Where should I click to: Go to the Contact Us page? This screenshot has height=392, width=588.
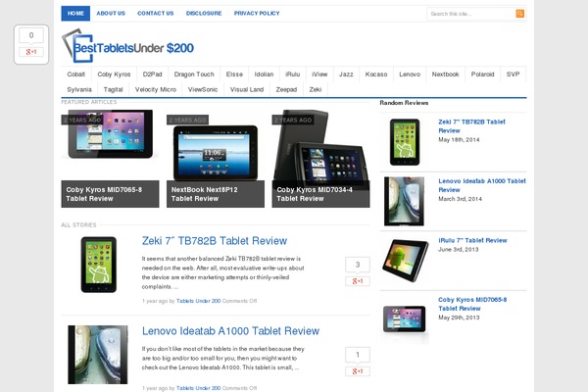point(155,13)
